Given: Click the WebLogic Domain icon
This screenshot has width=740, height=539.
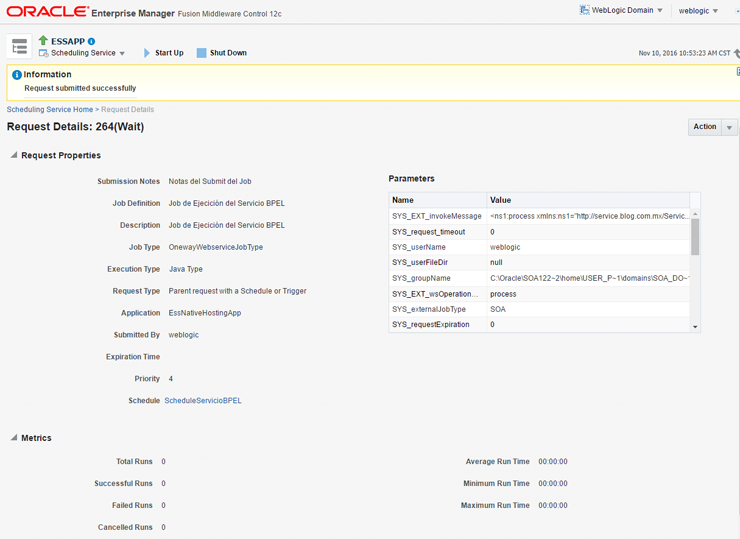Looking at the screenshot, I should pyautogui.click(x=584, y=10).
